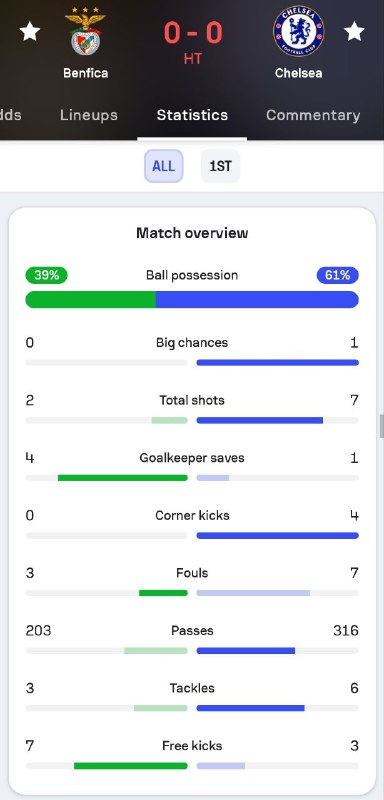Click the Goalkeeper saves green bar
The image size is (384, 800).
pos(122,478)
